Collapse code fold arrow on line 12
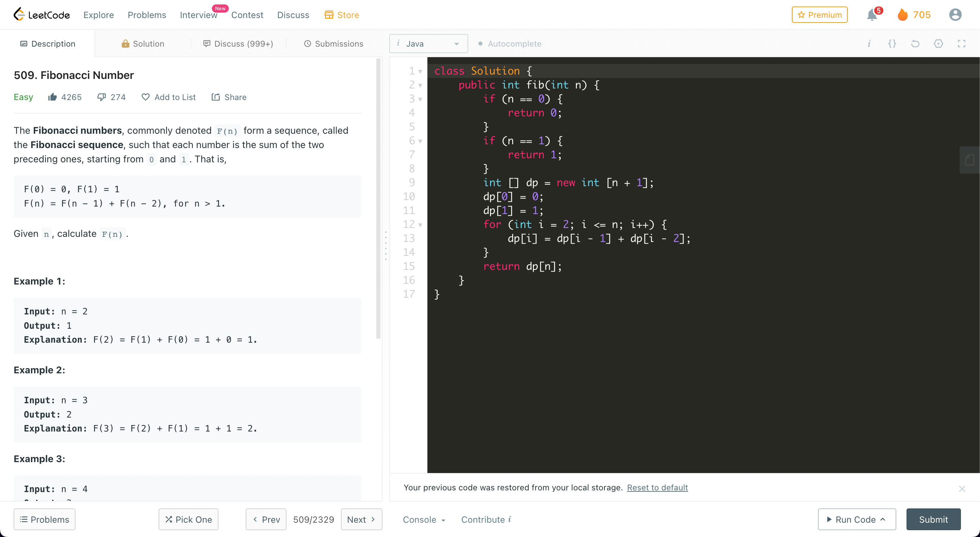This screenshot has width=980, height=537. (420, 225)
